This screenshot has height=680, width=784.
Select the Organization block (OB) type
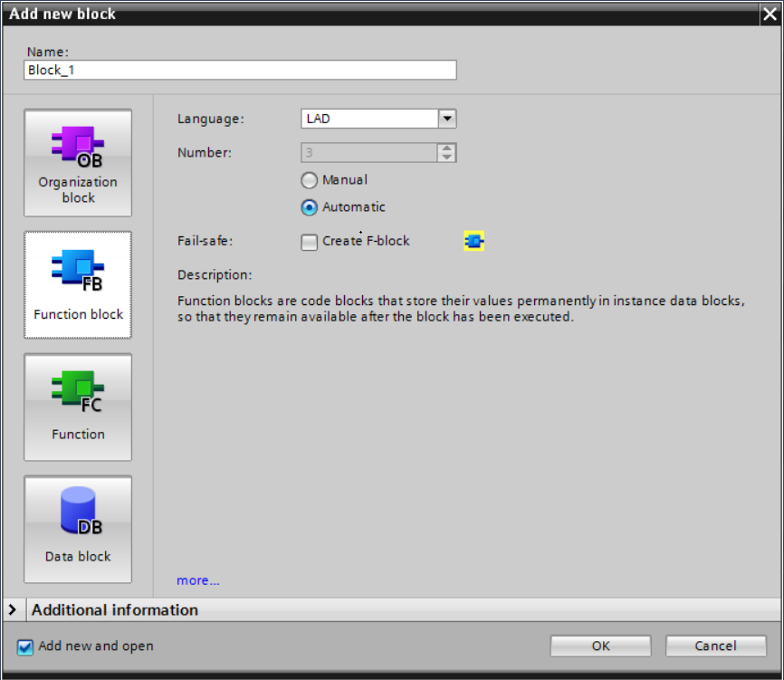click(78, 163)
